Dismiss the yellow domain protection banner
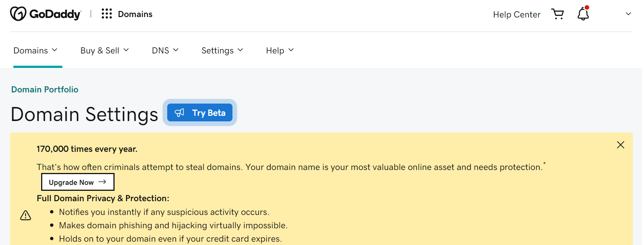 point(620,145)
